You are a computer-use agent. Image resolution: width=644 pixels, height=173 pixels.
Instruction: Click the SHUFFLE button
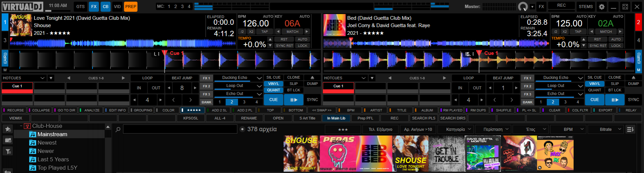click(502, 110)
